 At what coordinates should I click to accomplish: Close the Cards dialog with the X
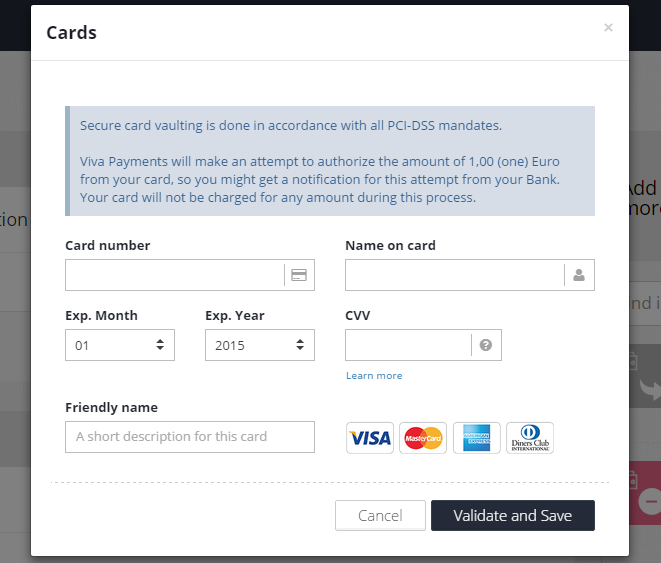pyautogui.click(x=608, y=28)
